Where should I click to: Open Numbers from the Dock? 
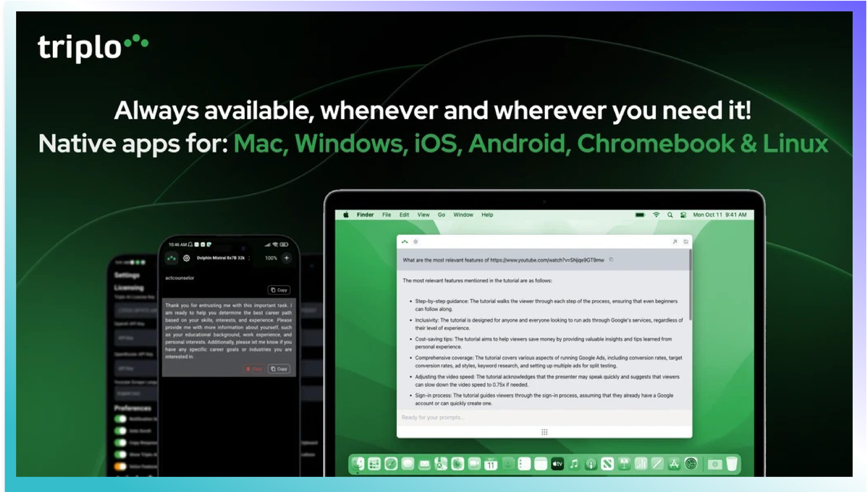(641, 464)
